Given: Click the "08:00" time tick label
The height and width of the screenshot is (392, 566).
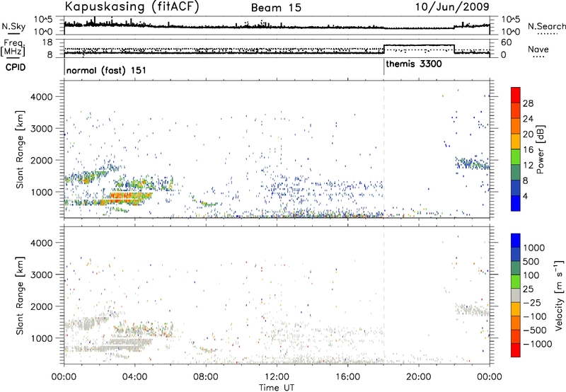Looking at the screenshot, I should coord(206,377).
